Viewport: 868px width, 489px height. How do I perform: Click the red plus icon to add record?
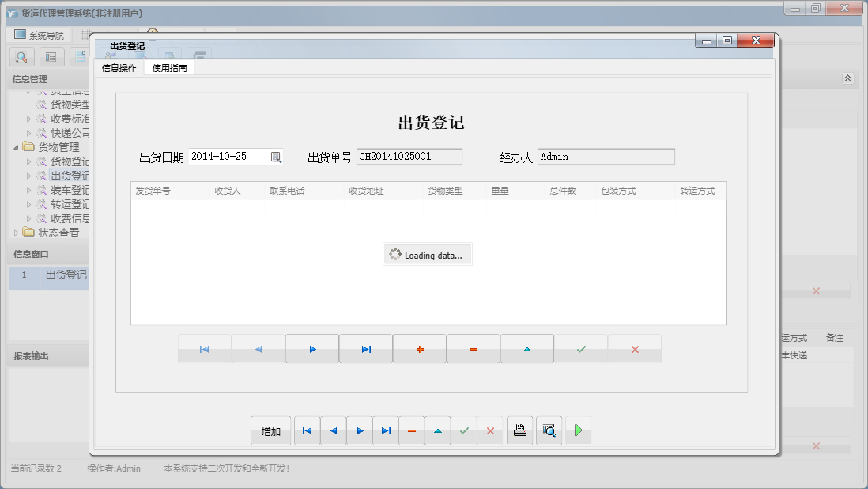pos(419,348)
